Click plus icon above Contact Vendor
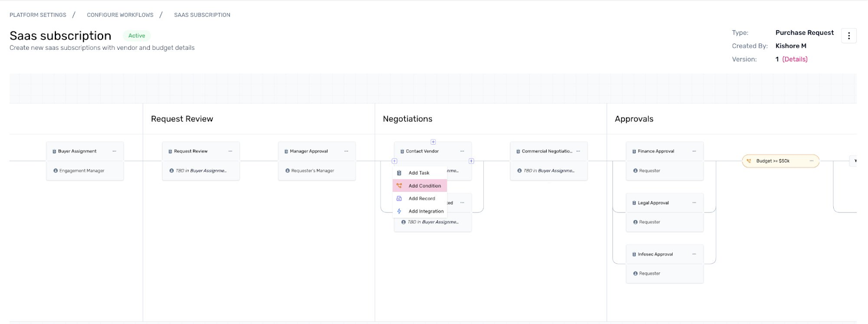Image resolution: width=868 pixels, height=324 pixels. click(433, 142)
